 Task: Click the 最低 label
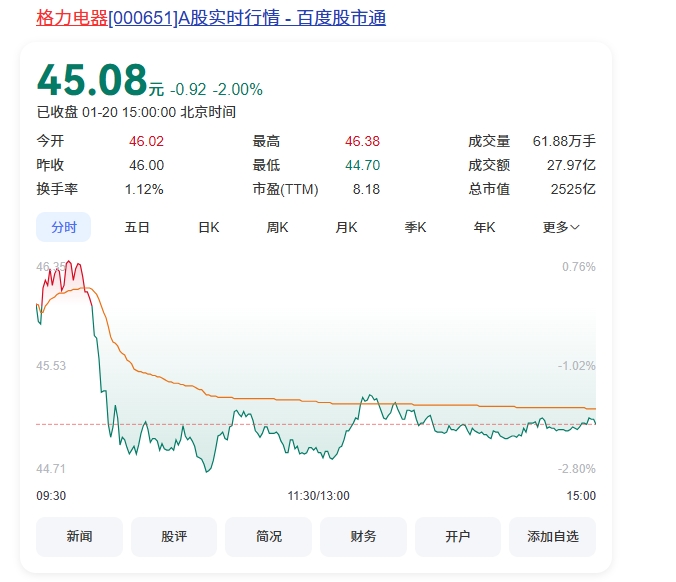266,165
